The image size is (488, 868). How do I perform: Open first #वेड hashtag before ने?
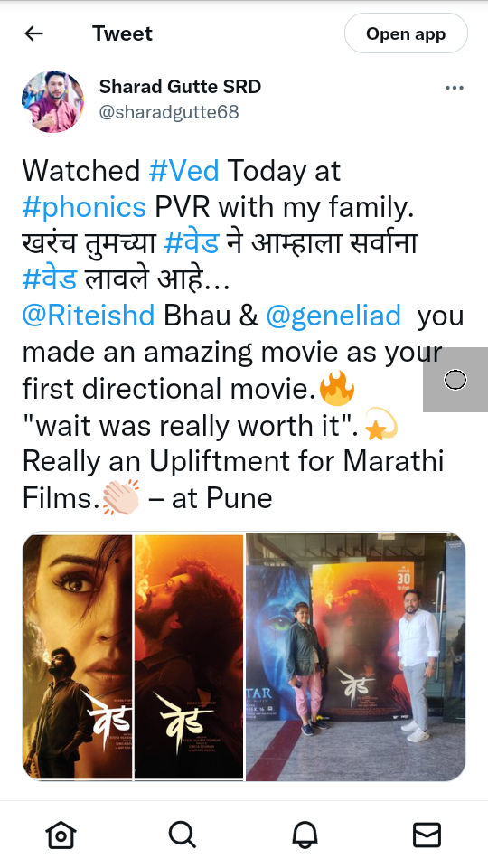(x=192, y=243)
